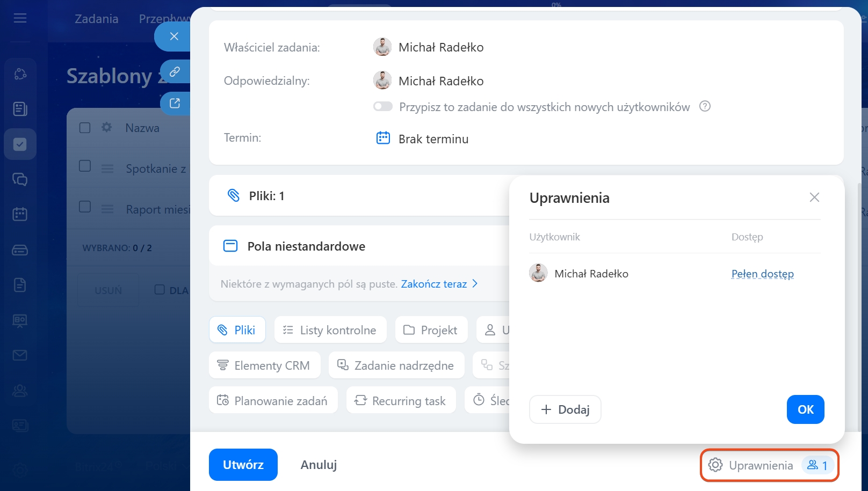Open template in new window icon
Screen dimensions: 868x491
(175, 103)
